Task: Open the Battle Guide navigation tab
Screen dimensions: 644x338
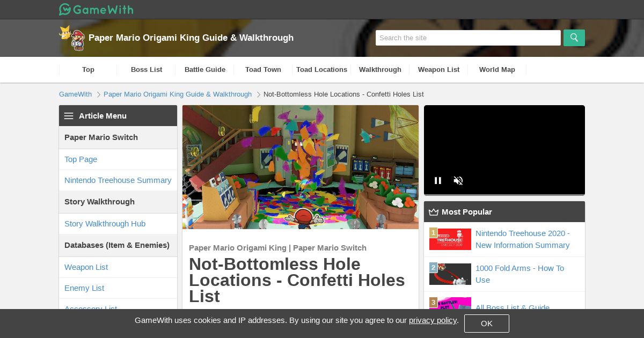Action: coord(205,70)
